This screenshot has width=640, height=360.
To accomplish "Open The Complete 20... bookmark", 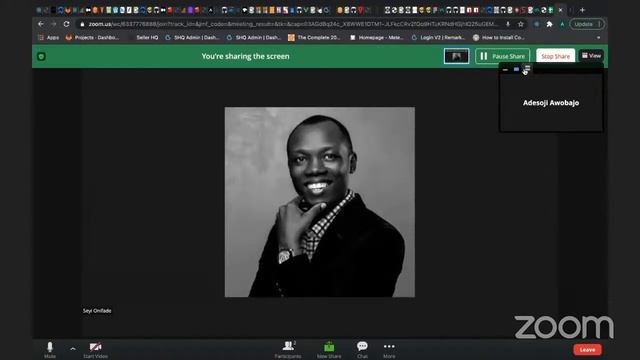I will [314, 38].
